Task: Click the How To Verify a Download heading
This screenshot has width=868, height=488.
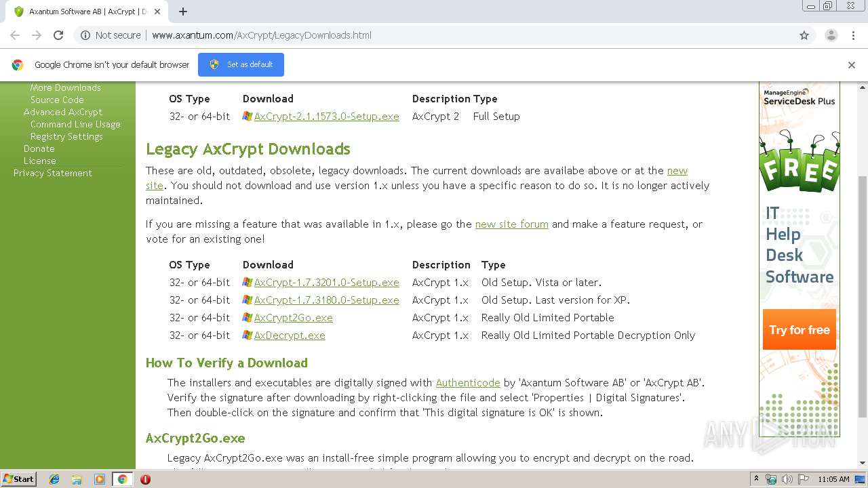Action: 226,363
